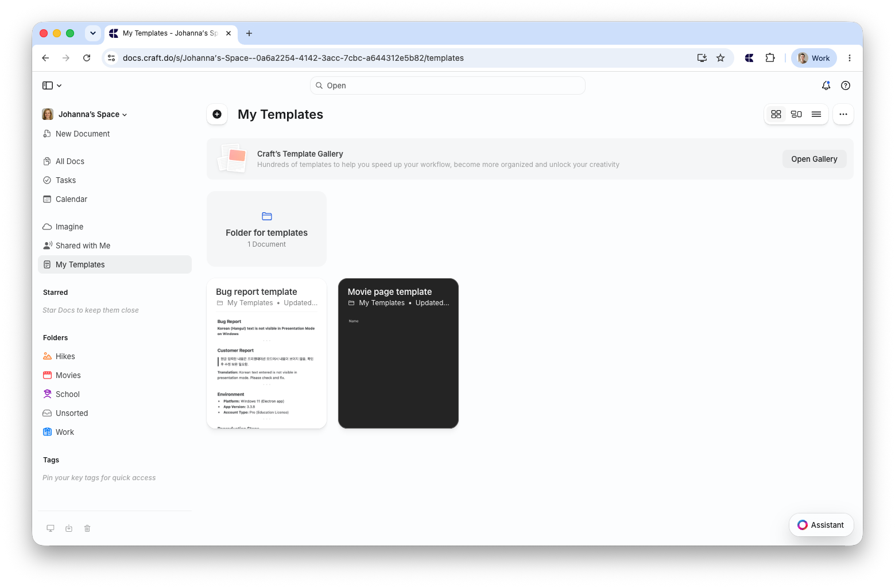
Task: Click the browser address bar URL
Action: pos(293,58)
